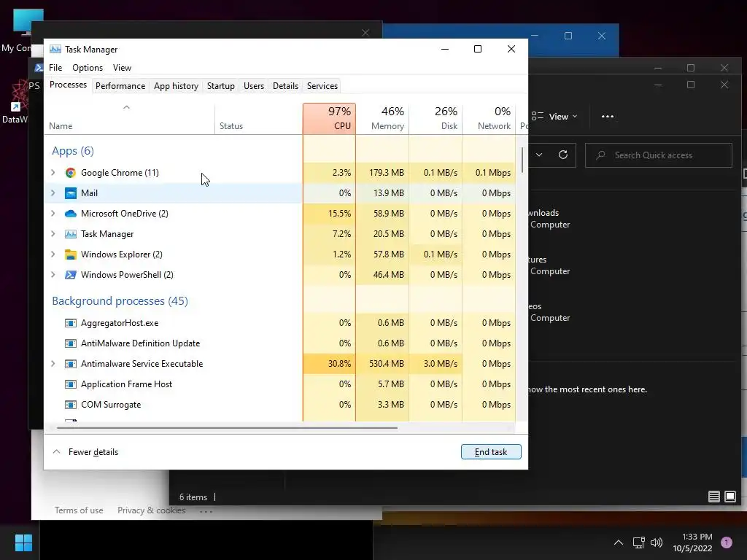Open the network tray icon
This screenshot has height=560, width=747.
point(638,542)
